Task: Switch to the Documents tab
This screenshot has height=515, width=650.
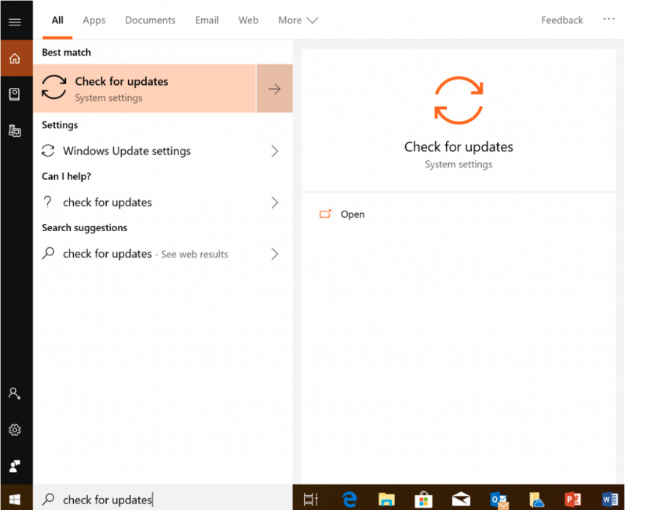Action: [150, 20]
